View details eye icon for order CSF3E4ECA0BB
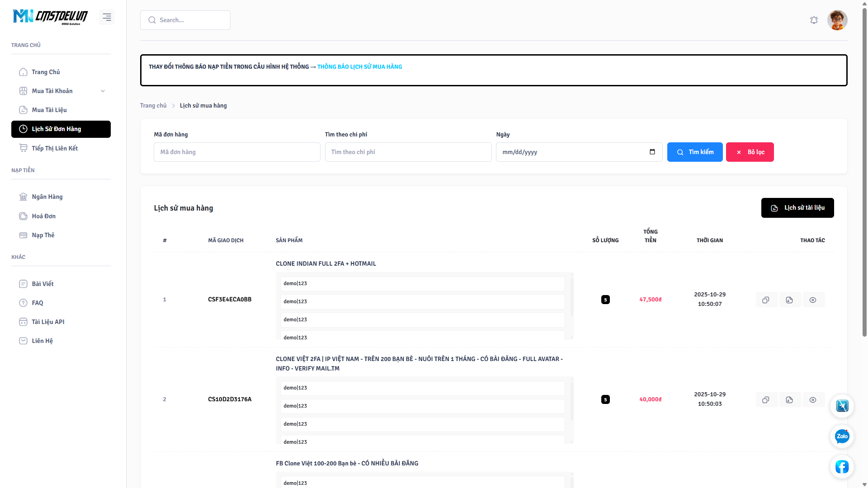 [x=813, y=300]
